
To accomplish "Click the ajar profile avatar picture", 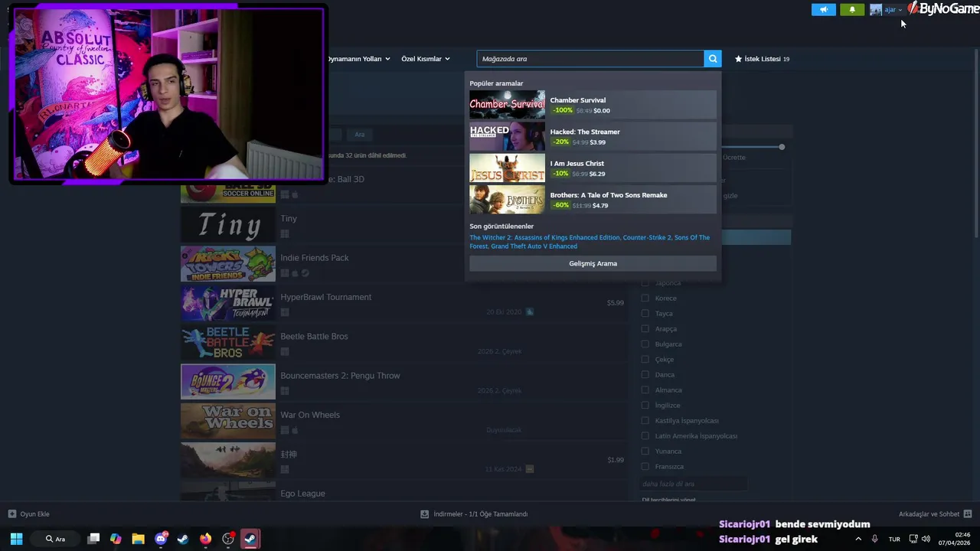I will pos(876,10).
